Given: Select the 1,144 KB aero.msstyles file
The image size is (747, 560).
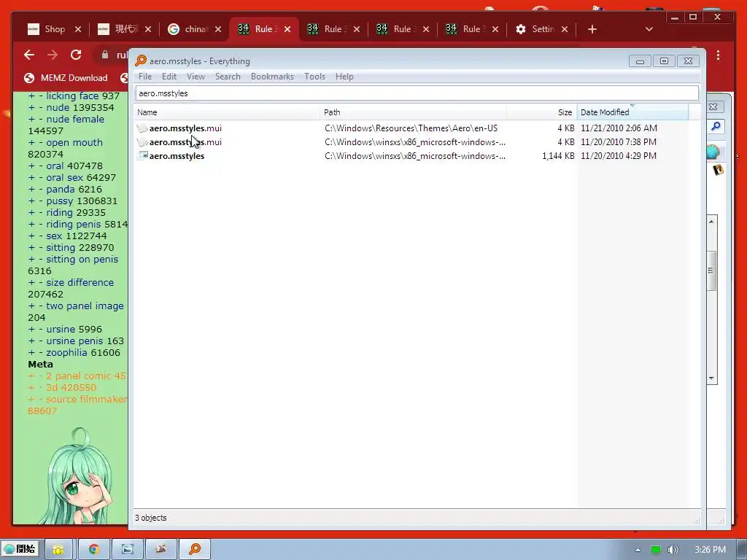Looking at the screenshot, I should click(x=177, y=156).
